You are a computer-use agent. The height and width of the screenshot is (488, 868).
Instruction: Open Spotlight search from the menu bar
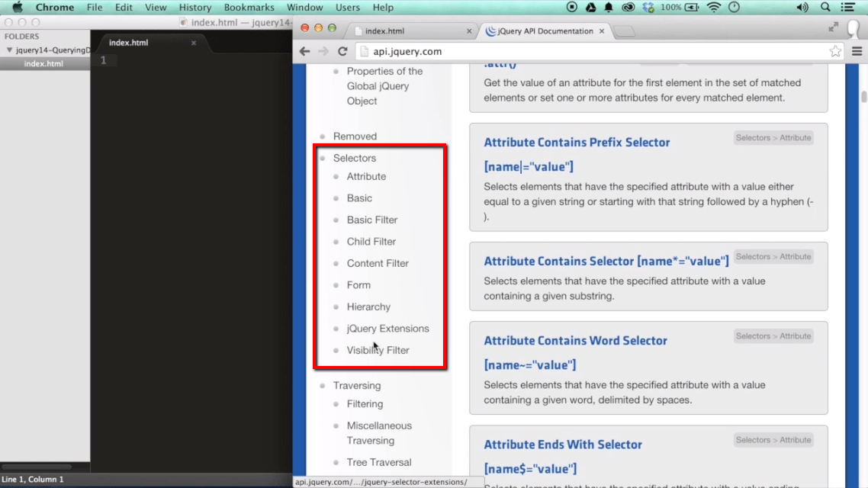[825, 7]
